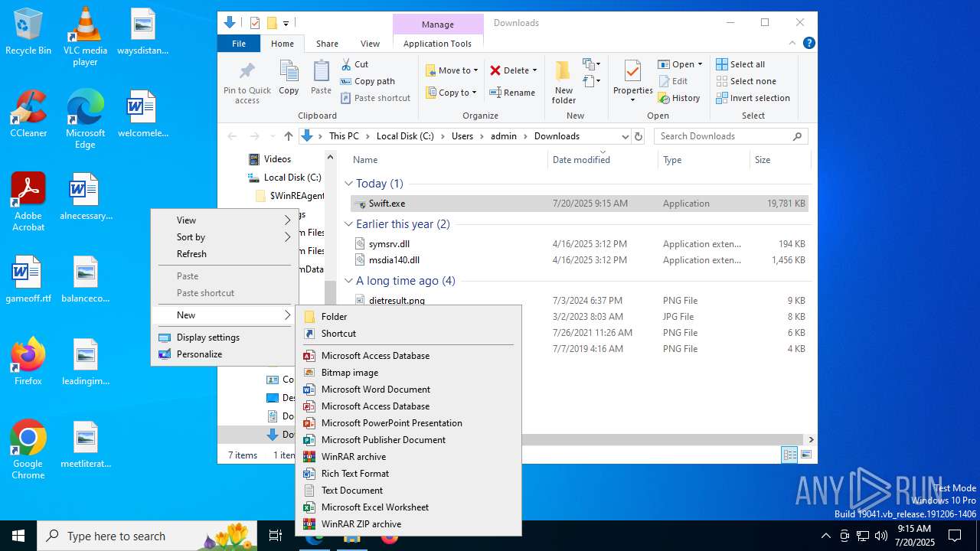The image size is (980, 551).
Task: Create new Bitmap image
Action: [x=408, y=373]
